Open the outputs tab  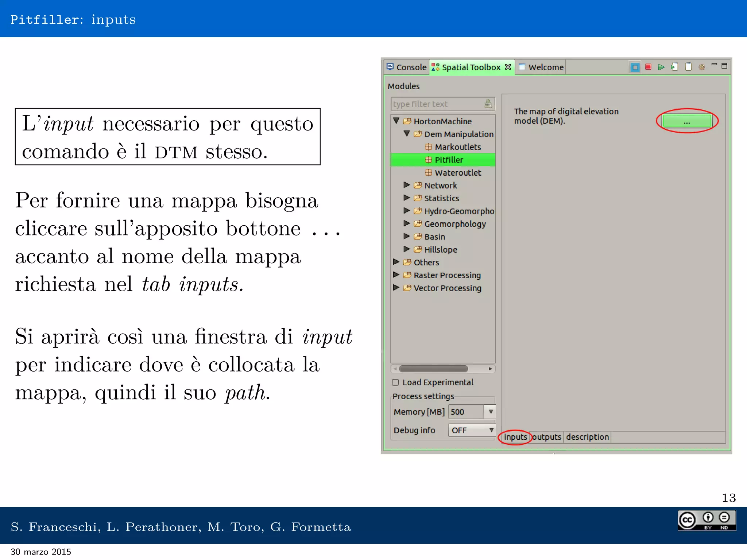(546, 437)
